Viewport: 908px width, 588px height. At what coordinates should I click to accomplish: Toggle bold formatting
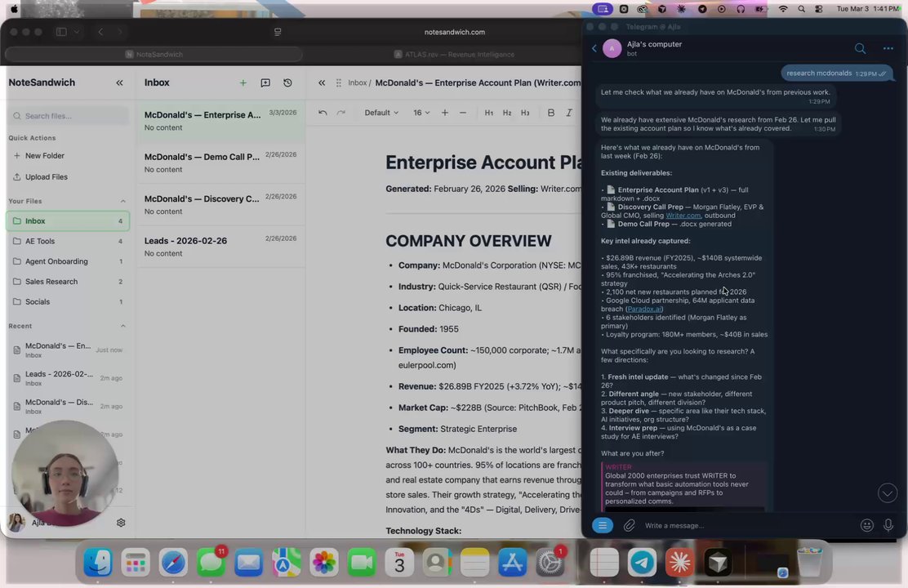[x=550, y=113]
